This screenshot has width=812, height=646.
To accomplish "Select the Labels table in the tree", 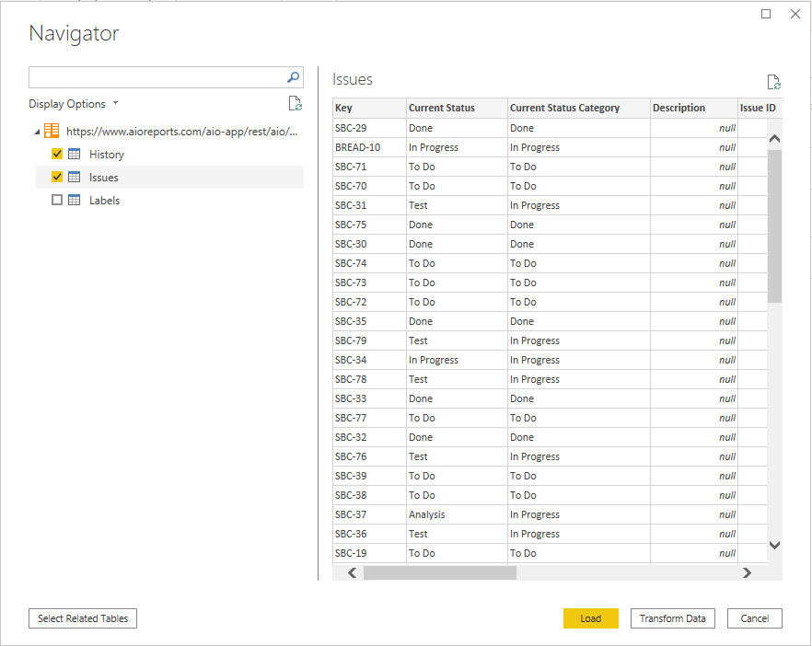I will click(x=104, y=200).
